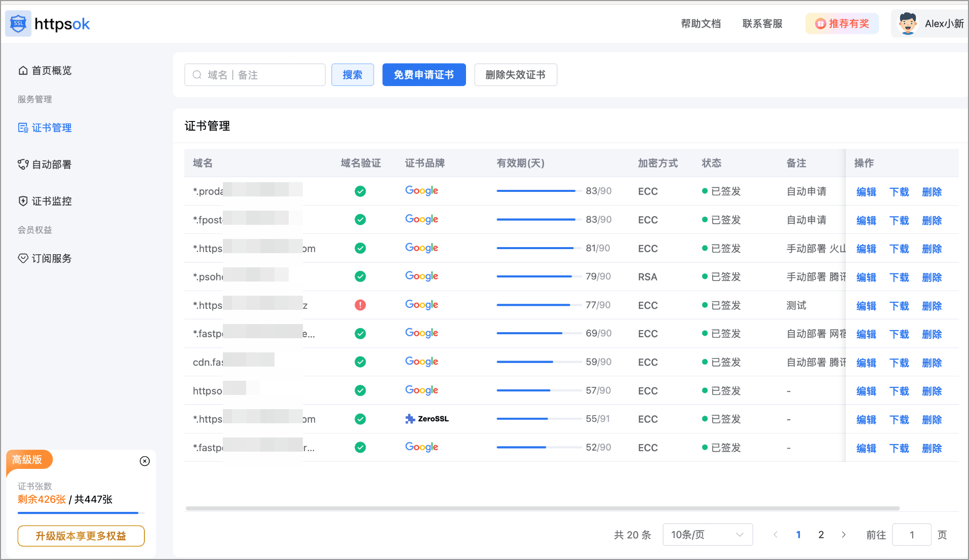Open the 10条/页 page size dropdown
This screenshot has width=969, height=560.
(708, 535)
